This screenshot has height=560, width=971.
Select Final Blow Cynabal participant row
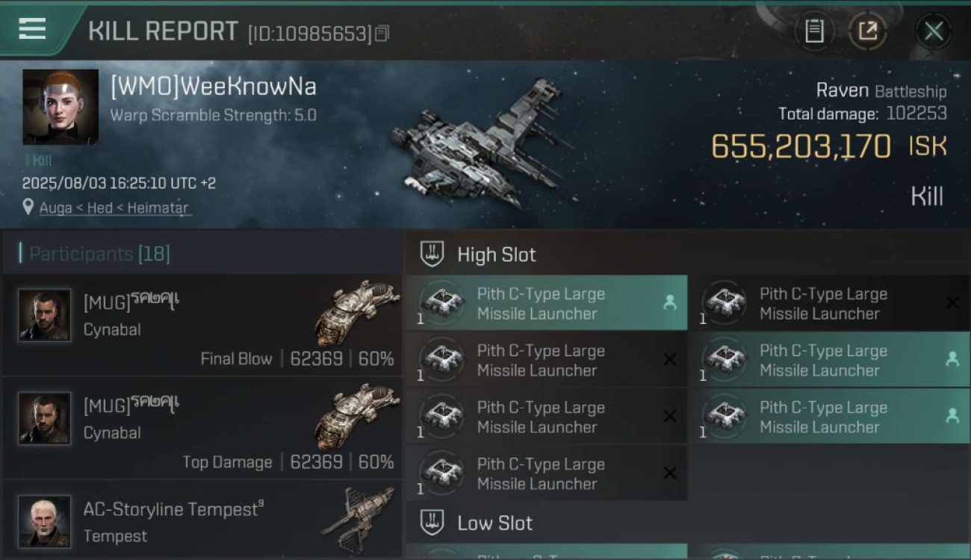click(x=202, y=325)
